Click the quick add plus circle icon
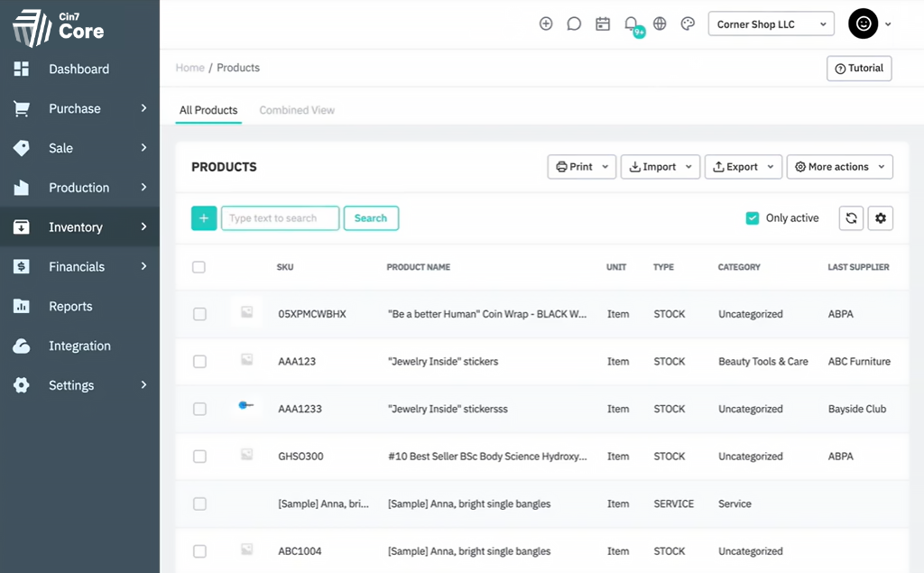The height and width of the screenshot is (573, 924). click(546, 23)
